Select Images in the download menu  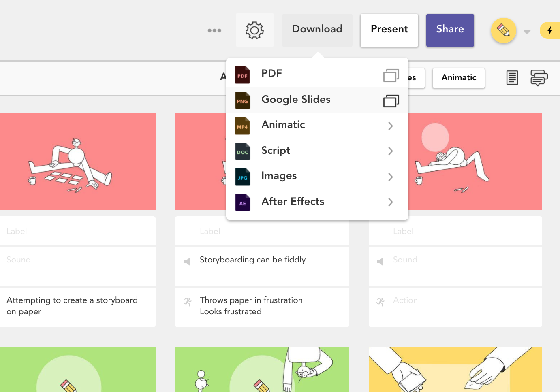click(279, 176)
